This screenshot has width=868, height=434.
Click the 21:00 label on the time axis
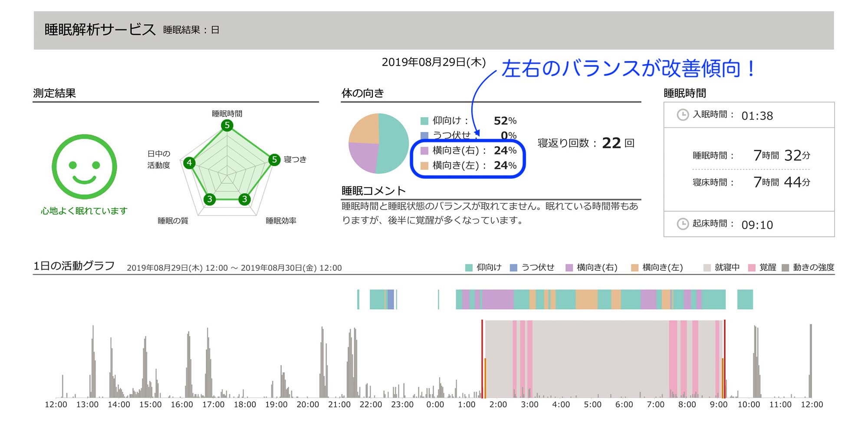[339, 404]
